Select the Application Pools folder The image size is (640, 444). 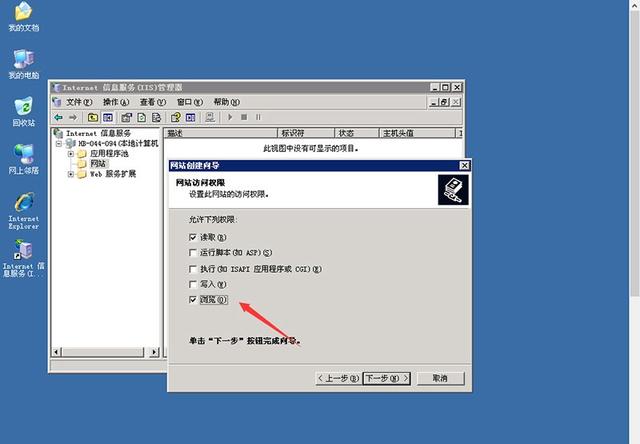coord(109,153)
